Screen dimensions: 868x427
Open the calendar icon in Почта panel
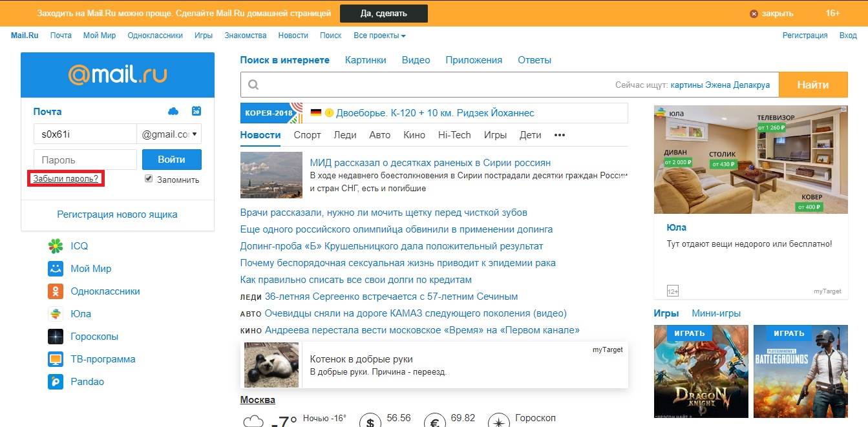pos(196,112)
